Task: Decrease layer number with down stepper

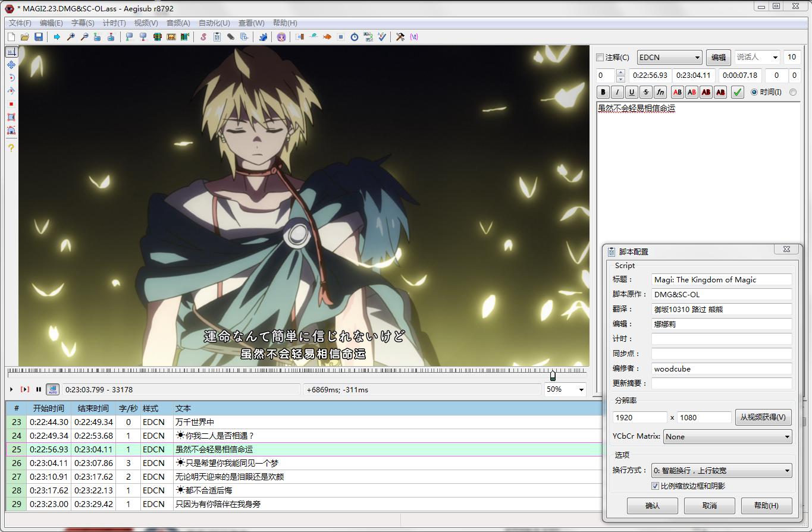Action: pyautogui.click(x=620, y=79)
